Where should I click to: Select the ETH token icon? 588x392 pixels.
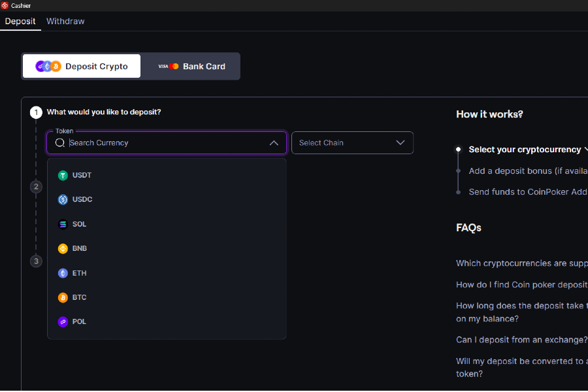tap(63, 273)
